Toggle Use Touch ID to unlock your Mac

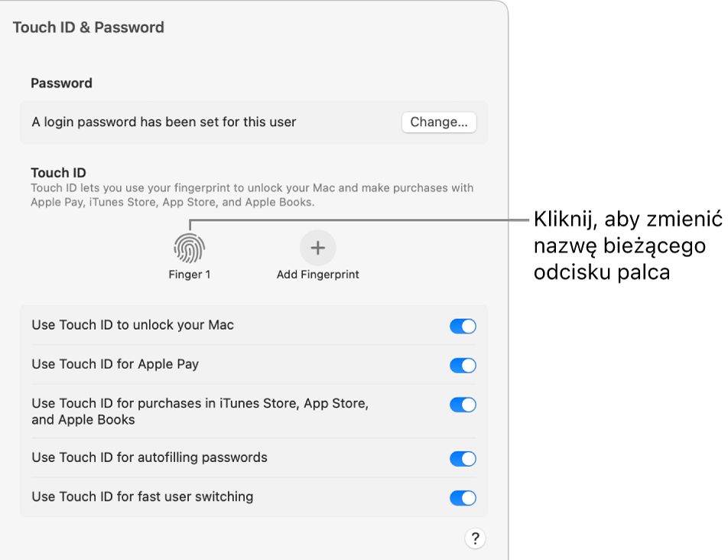point(462,325)
